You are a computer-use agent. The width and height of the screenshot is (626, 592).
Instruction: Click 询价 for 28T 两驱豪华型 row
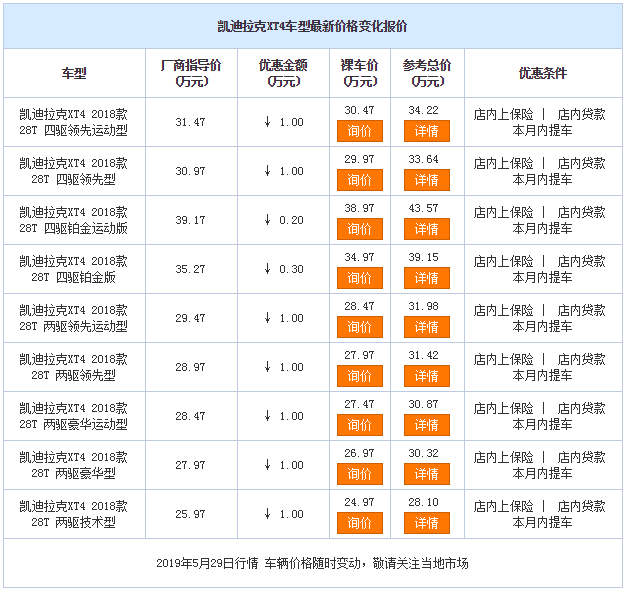[x=359, y=474]
